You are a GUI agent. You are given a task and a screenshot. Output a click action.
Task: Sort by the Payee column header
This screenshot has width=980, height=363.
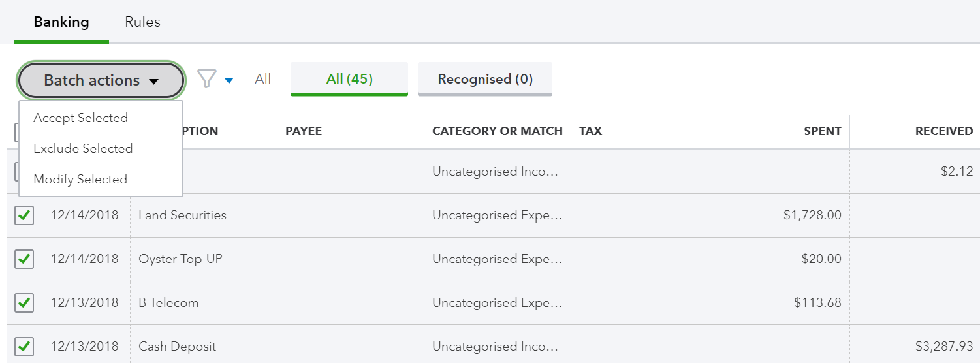(x=304, y=131)
